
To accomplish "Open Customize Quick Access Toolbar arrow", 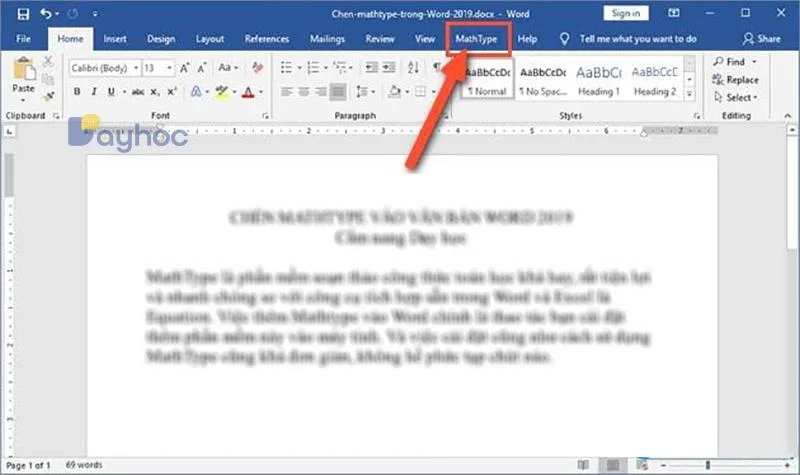I will click(95, 14).
